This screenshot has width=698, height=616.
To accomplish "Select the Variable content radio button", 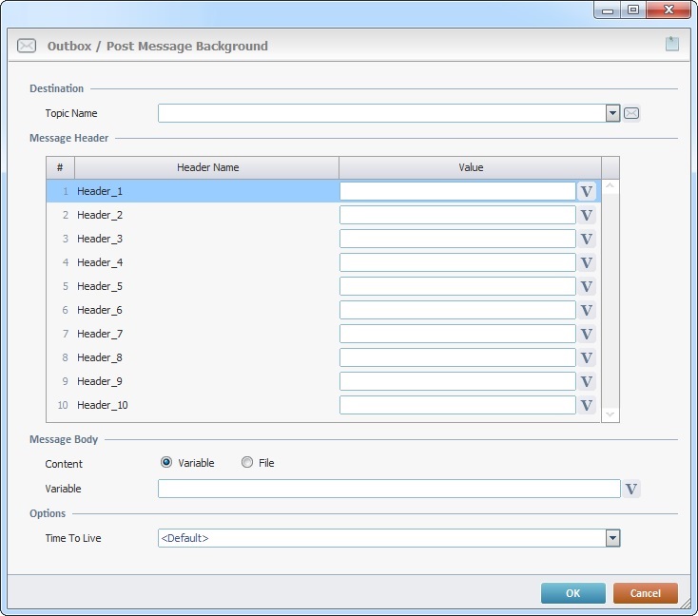I will (x=166, y=463).
